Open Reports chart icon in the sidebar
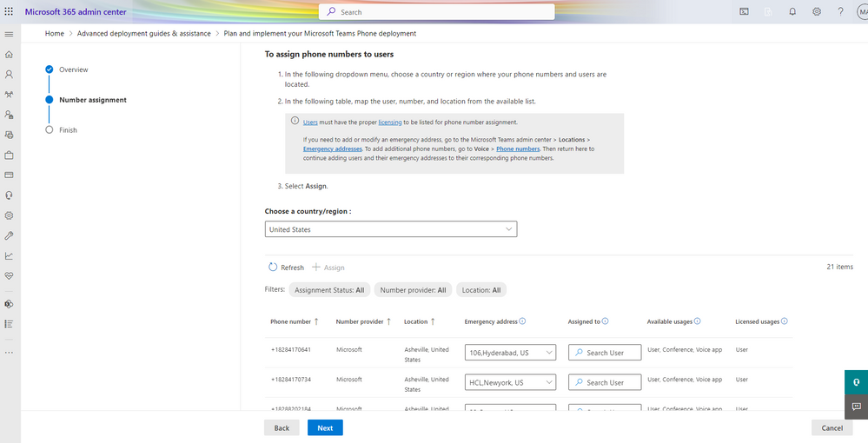The height and width of the screenshot is (443, 868). click(9, 256)
